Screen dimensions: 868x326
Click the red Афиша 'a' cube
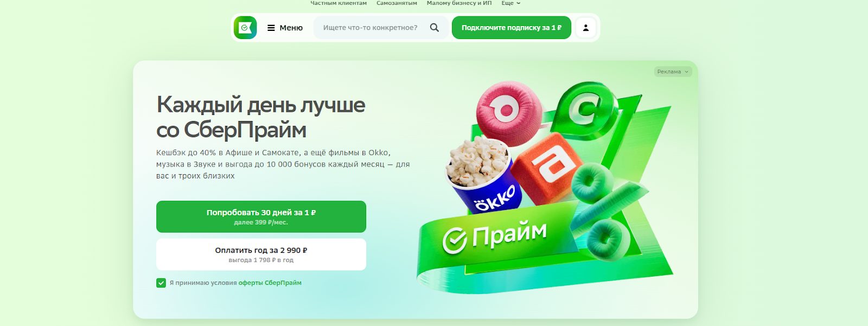(x=546, y=168)
